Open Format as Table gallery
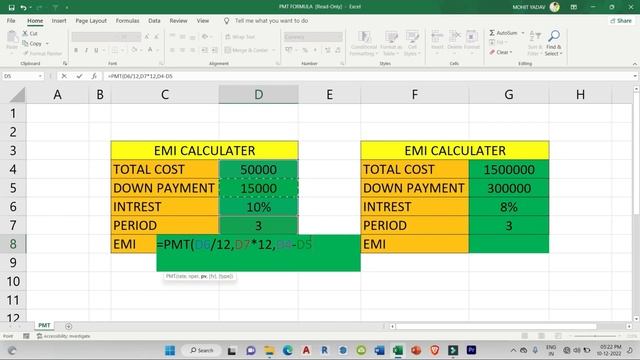Screen dimensions: 640x360 [391, 43]
